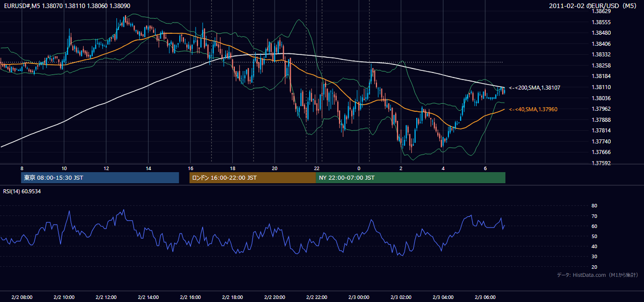This screenshot has width=644, height=302.
Task: Click price axis value 1.37740
Action: pyautogui.click(x=602, y=141)
